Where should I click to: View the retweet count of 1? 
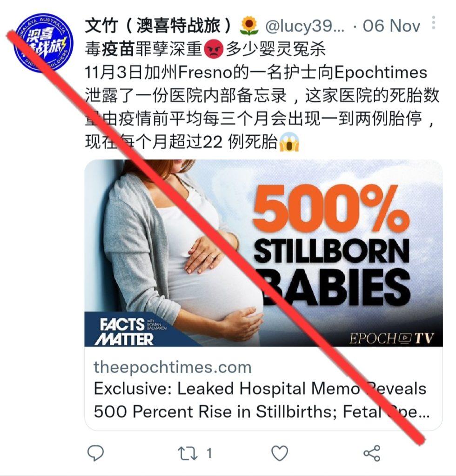pos(209,454)
